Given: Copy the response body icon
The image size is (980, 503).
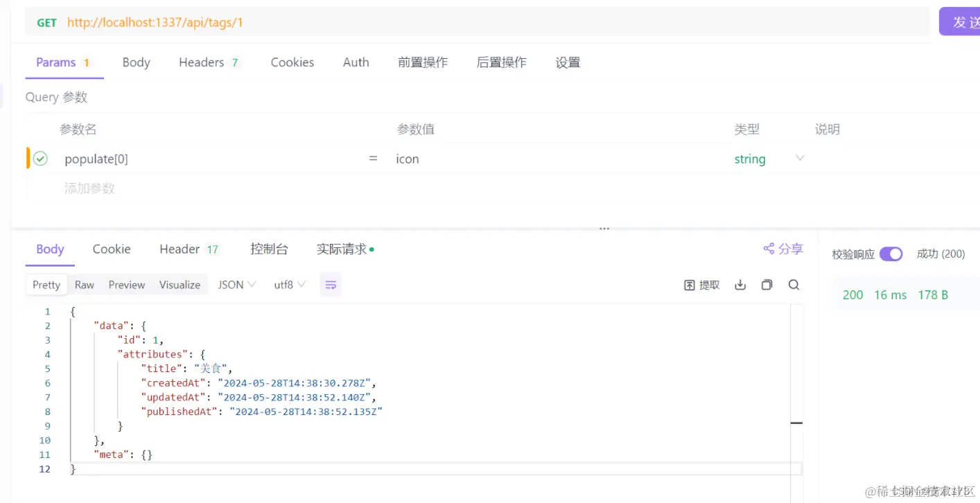Looking at the screenshot, I should click(x=767, y=285).
